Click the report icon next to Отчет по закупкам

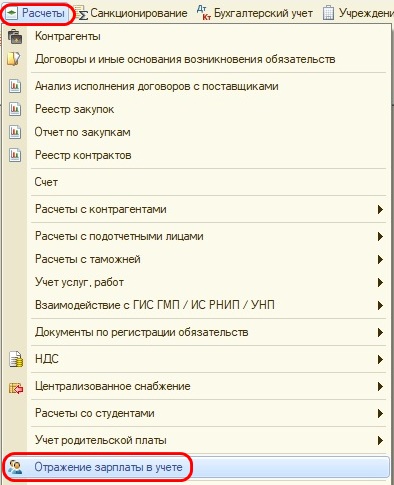[x=15, y=132]
